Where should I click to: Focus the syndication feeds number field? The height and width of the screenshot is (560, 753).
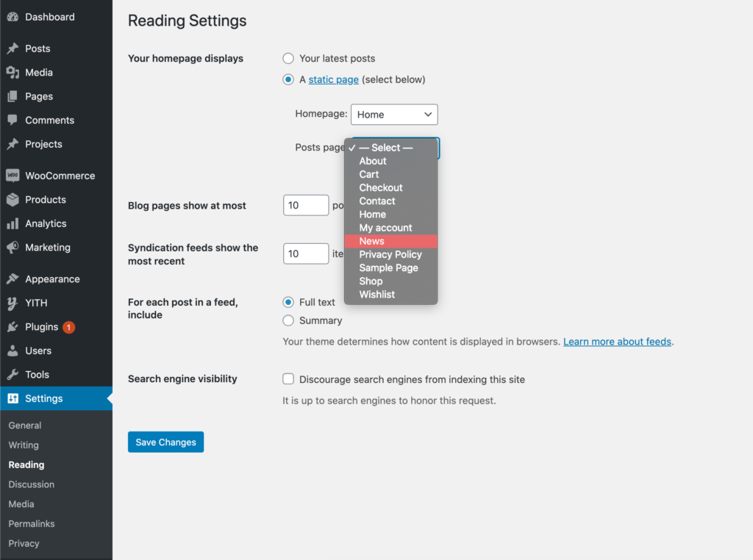(x=305, y=254)
